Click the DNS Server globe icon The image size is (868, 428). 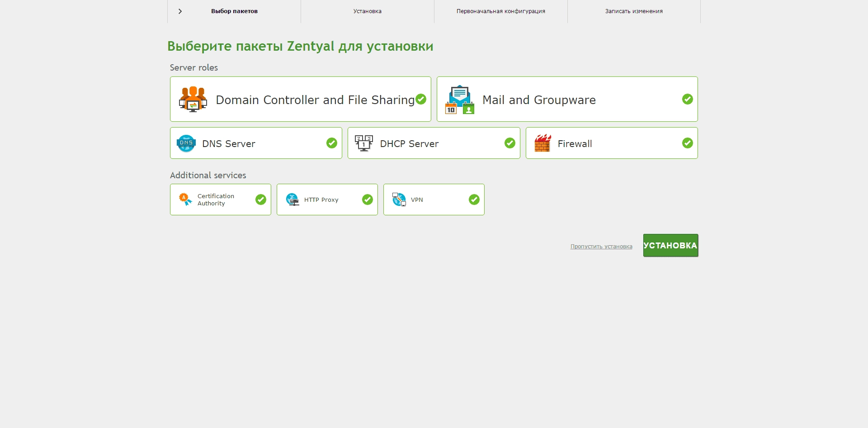point(186,143)
